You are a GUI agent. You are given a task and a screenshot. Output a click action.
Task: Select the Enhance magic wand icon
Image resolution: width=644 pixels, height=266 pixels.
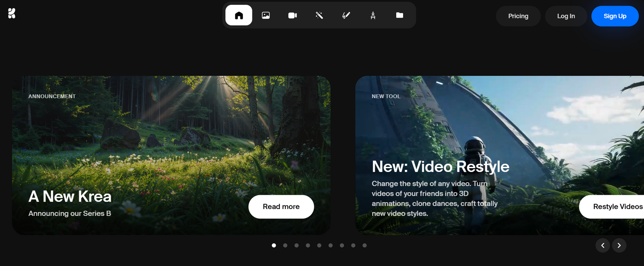319,15
